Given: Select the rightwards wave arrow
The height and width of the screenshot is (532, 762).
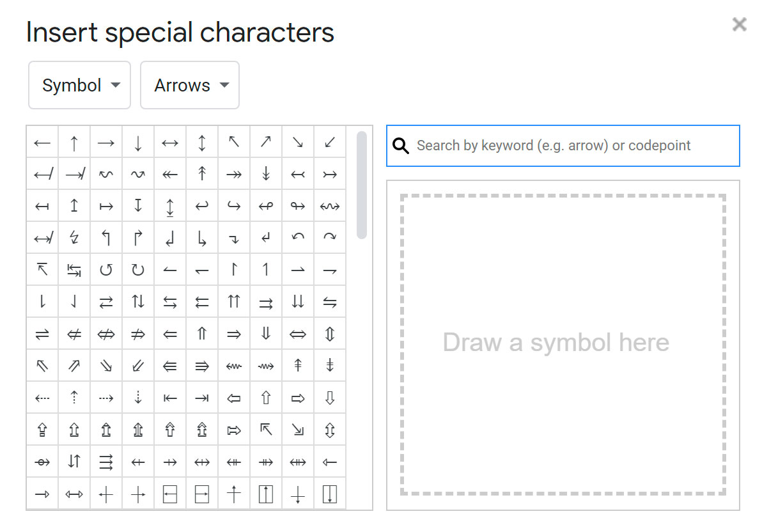Looking at the screenshot, I should [x=138, y=174].
